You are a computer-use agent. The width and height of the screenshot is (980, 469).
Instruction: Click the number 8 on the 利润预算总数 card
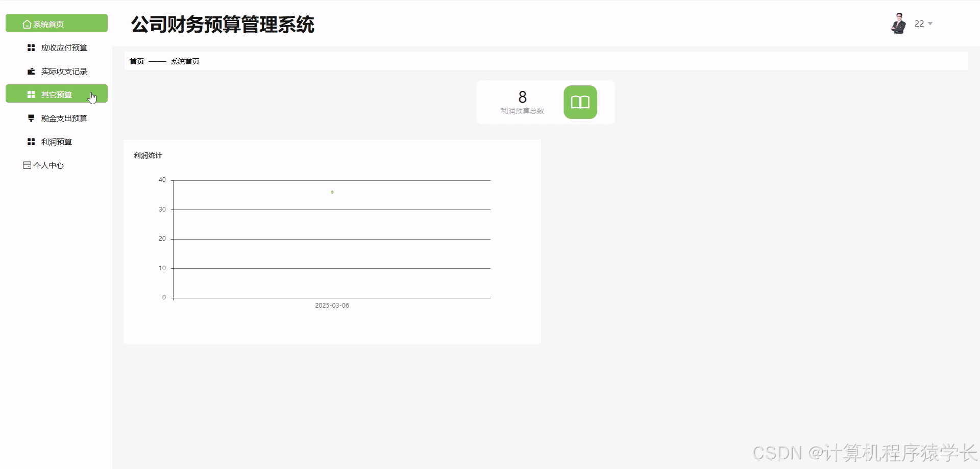click(522, 96)
